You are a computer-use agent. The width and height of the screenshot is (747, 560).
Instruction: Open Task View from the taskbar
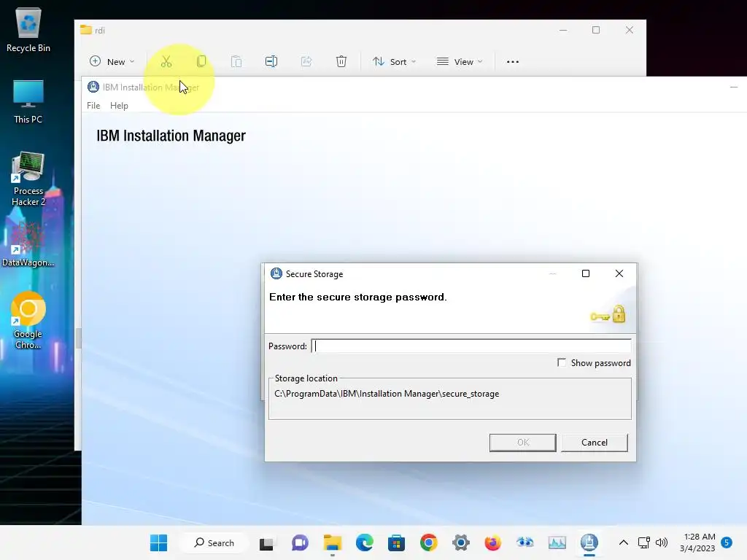point(266,542)
